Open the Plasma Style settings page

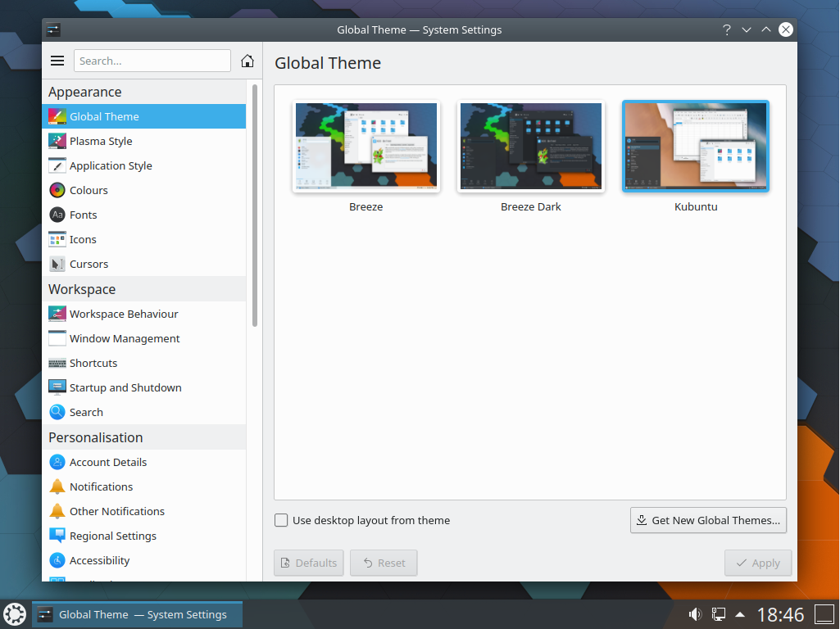pyautogui.click(x=143, y=141)
